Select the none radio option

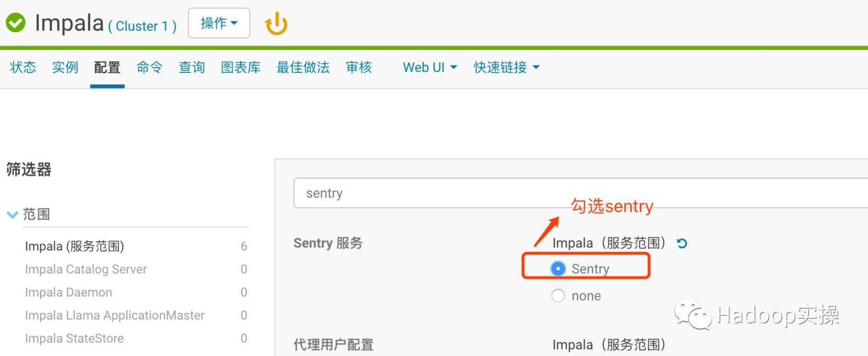tap(558, 295)
